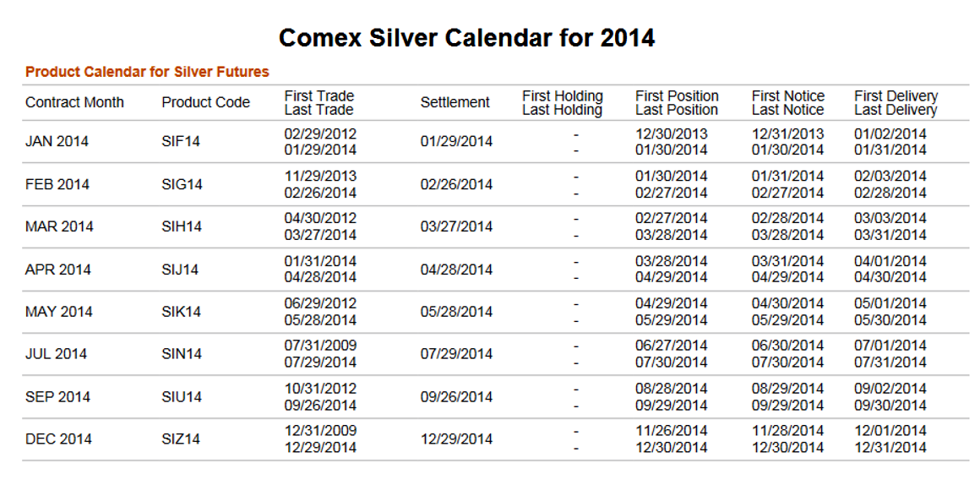Image resolution: width=980 pixels, height=485 pixels.
Task: Click the First Delivery Last Delivery header
Action: [x=896, y=103]
